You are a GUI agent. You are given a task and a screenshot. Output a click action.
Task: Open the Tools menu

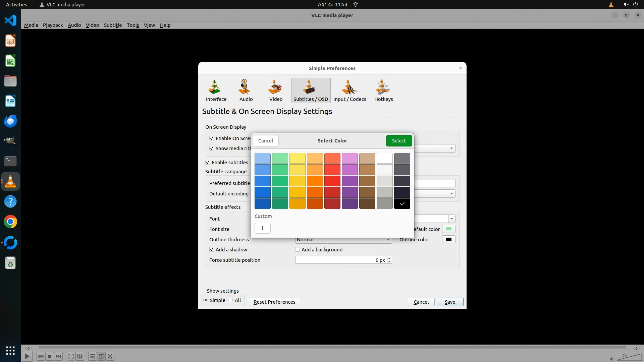[133, 25]
